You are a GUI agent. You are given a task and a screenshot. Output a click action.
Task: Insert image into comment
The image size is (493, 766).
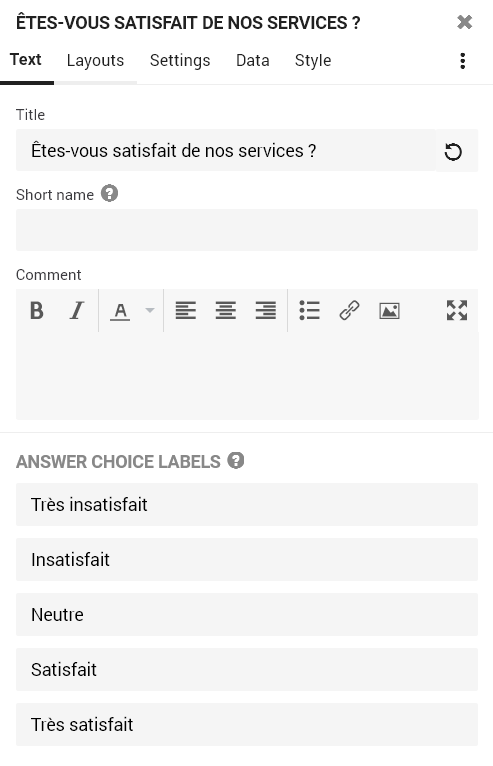coord(389,310)
